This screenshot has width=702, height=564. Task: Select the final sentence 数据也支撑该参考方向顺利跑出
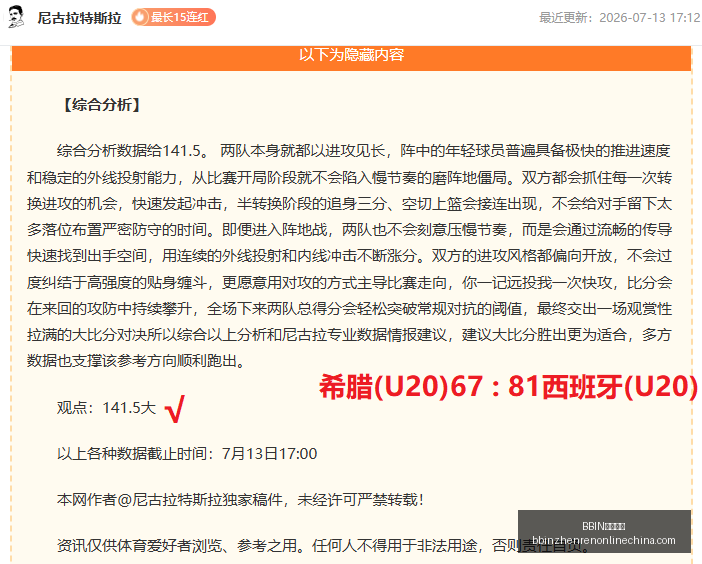coord(136,361)
